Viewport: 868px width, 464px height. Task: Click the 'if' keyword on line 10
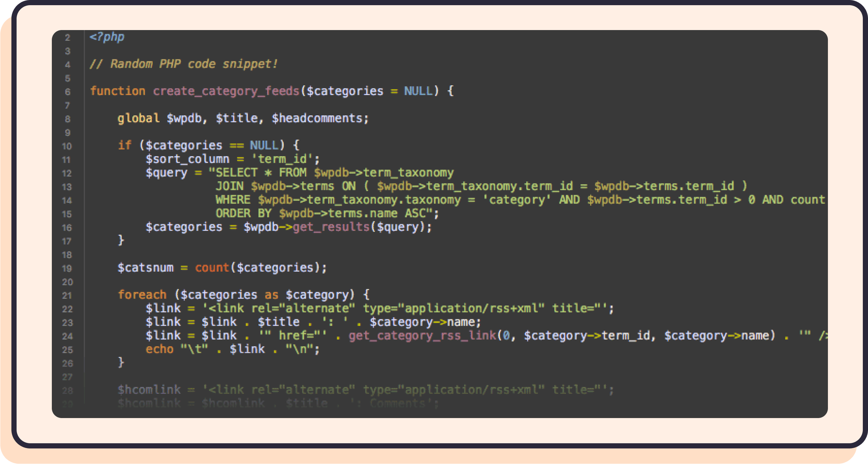coord(124,145)
